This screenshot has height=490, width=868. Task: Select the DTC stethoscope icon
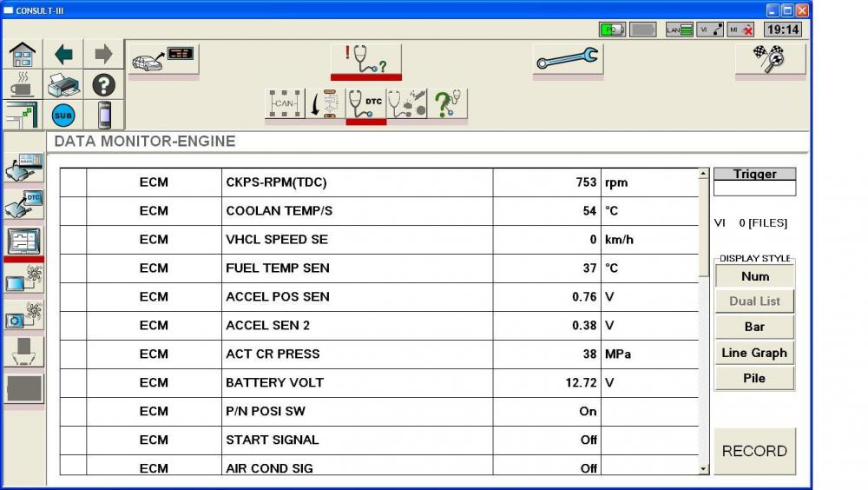click(x=365, y=103)
